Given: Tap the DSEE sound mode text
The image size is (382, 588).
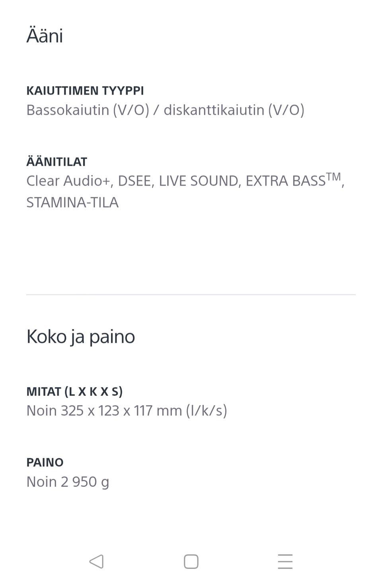Looking at the screenshot, I should (x=134, y=181).
